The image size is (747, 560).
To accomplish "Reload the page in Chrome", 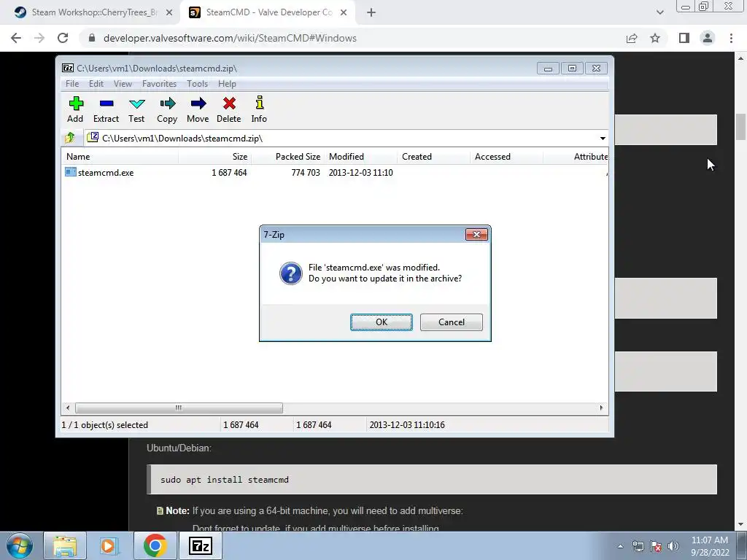I will point(63,38).
